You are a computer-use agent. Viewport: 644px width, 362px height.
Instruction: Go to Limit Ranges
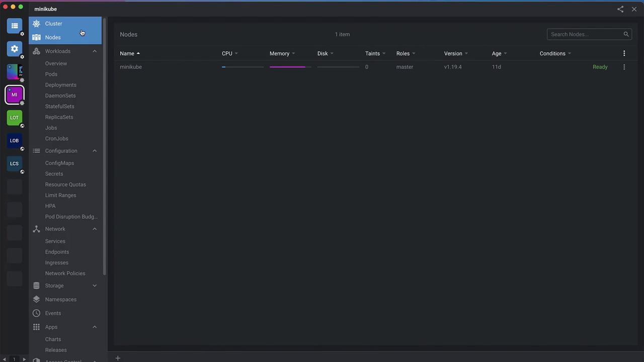(61, 195)
